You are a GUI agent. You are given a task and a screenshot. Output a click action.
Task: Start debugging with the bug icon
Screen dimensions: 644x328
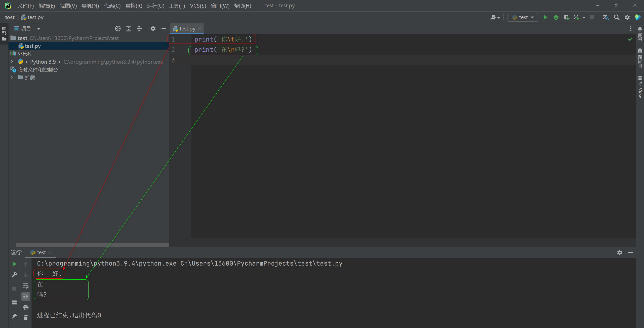(x=556, y=17)
